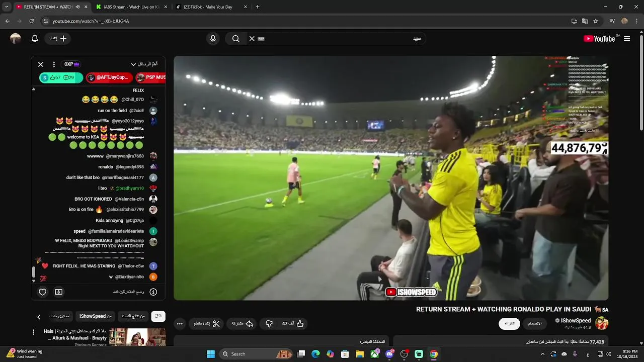Click the livestream video player
This screenshot has height=362, width=644.
point(391,178)
